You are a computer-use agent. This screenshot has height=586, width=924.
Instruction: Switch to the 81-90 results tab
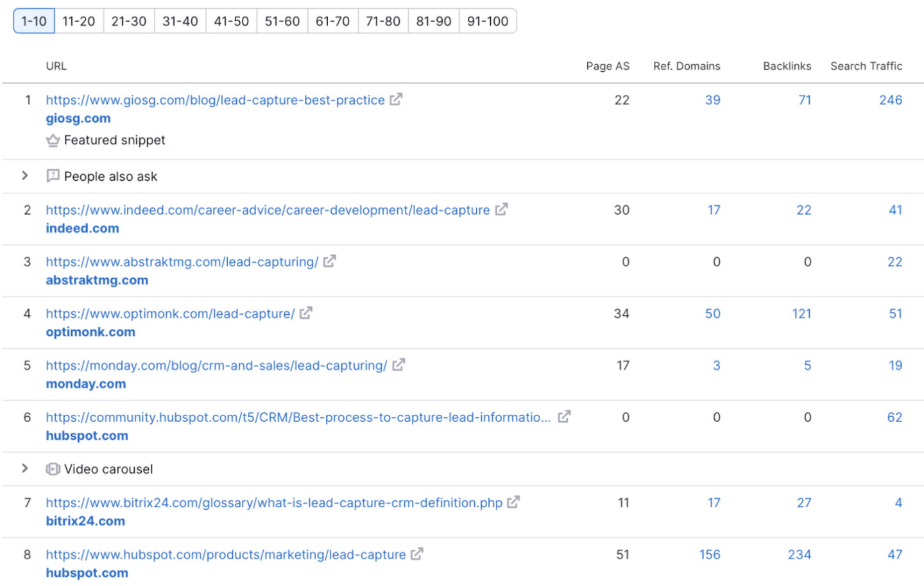(x=434, y=21)
